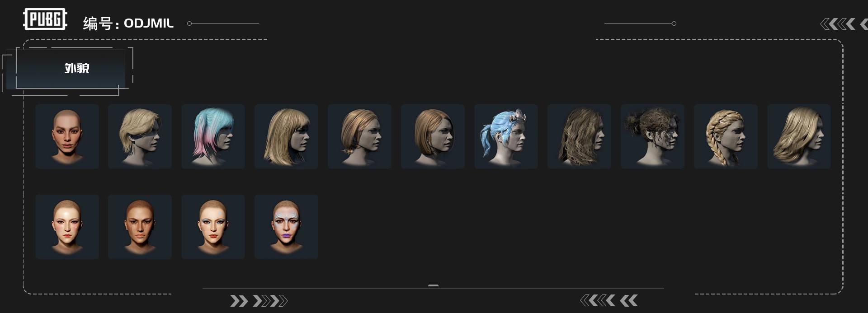The height and width of the screenshot is (313, 868).
Task: Choose the short blonde swept hairstyle
Action: [140, 136]
